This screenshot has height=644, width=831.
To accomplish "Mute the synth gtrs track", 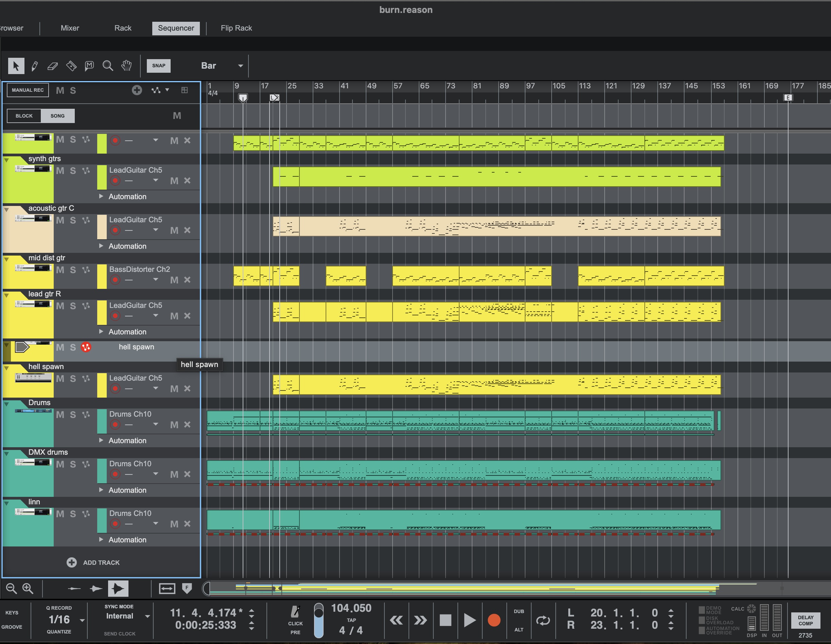I will click(60, 171).
